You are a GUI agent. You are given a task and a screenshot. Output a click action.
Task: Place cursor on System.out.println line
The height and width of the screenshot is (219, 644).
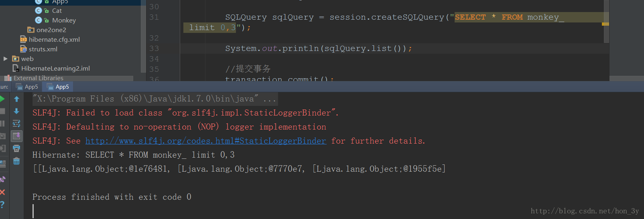(319, 49)
